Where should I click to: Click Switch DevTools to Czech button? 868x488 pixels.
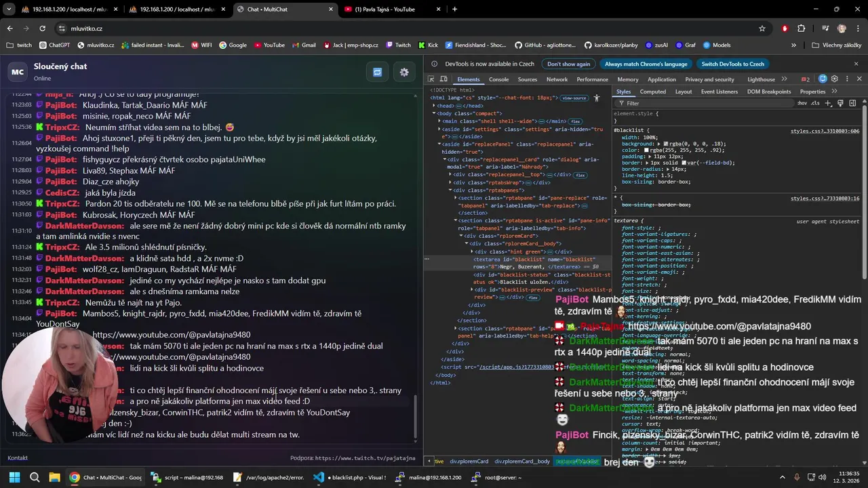[x=733, y=64]
